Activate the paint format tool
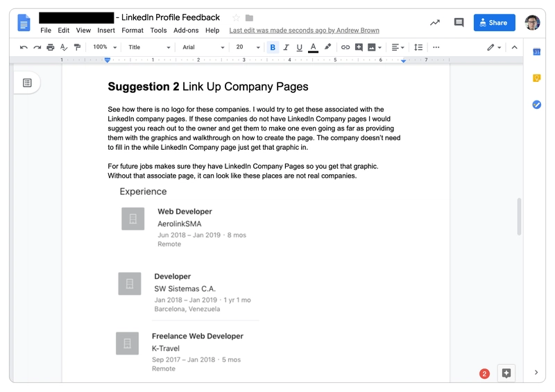This screenshot has width=555, height=392. (77, 47)
